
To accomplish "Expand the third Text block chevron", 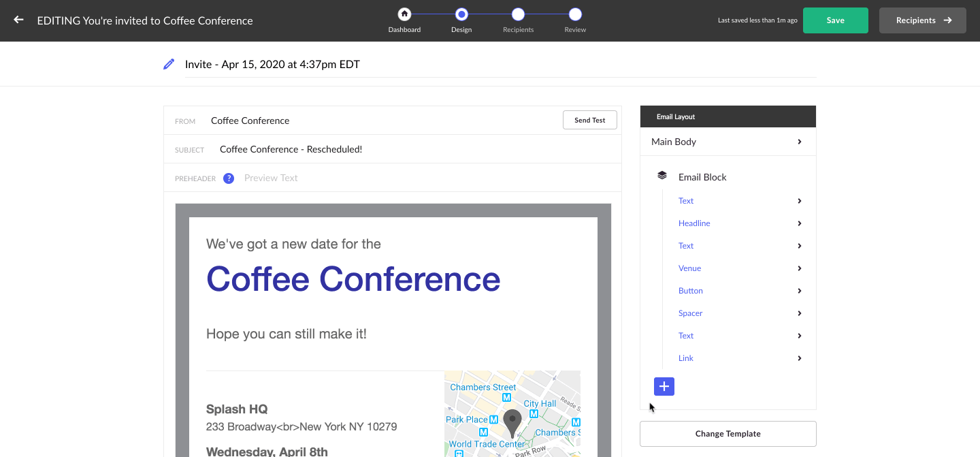I will [x=800, y=336].
